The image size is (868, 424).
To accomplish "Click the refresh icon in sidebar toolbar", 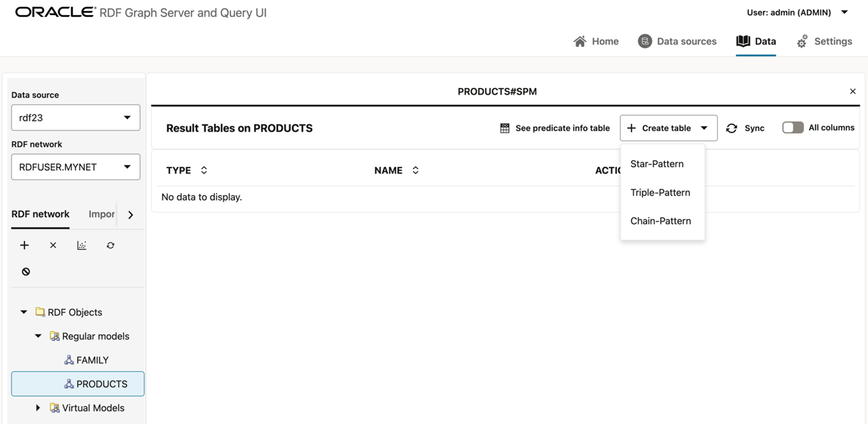I will click(x=110, y=245).
